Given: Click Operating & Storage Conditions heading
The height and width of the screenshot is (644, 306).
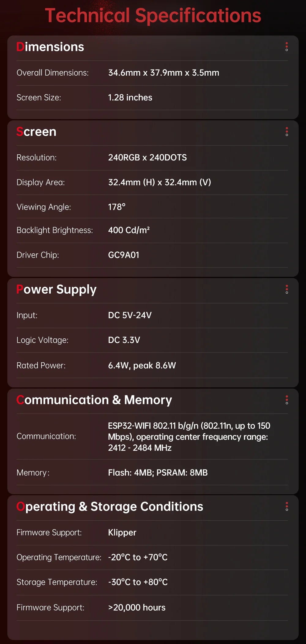Looking at the screenshot, I should [x=110, y=507].
